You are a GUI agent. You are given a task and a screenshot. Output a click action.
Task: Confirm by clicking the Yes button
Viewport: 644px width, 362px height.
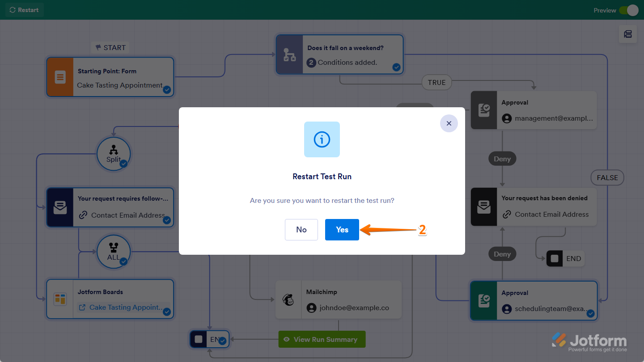(342, 229)
